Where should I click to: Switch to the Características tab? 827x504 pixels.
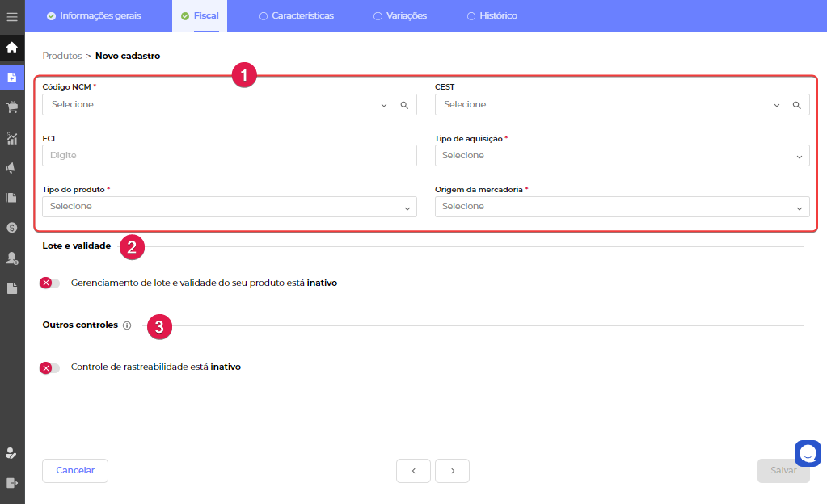click(296, 16)
